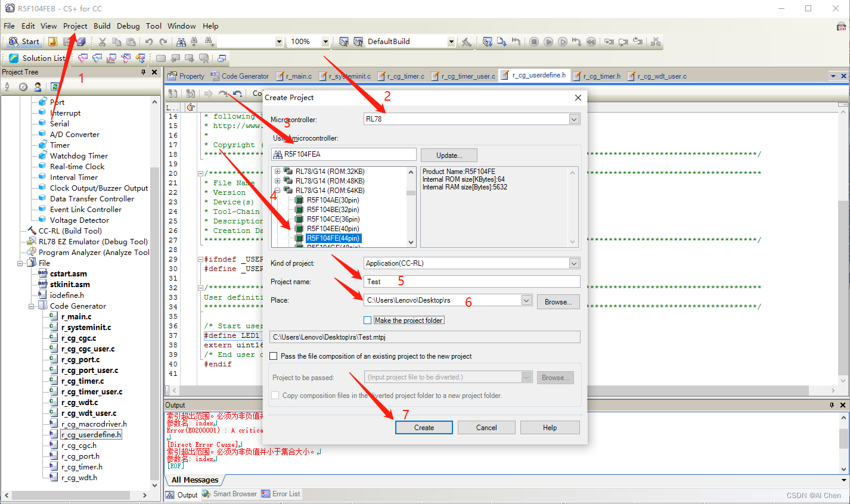Click the Step Over debug icon
850x504 pixels.
(623, 42)
